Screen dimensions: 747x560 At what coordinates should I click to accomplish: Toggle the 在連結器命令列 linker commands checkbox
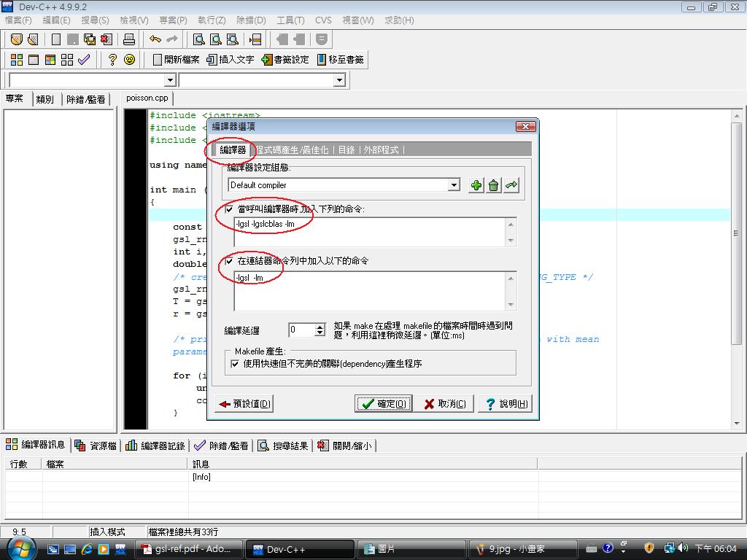coord(230,260)
